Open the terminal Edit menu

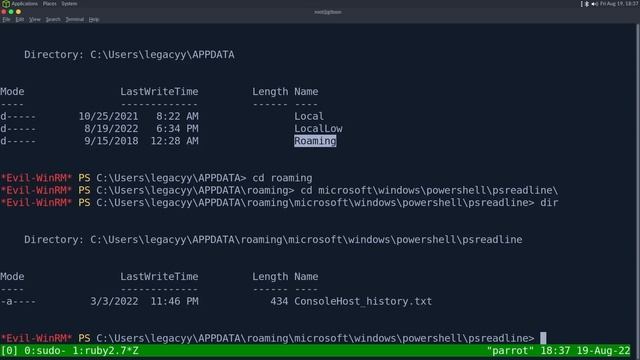[x=20, y=19]
